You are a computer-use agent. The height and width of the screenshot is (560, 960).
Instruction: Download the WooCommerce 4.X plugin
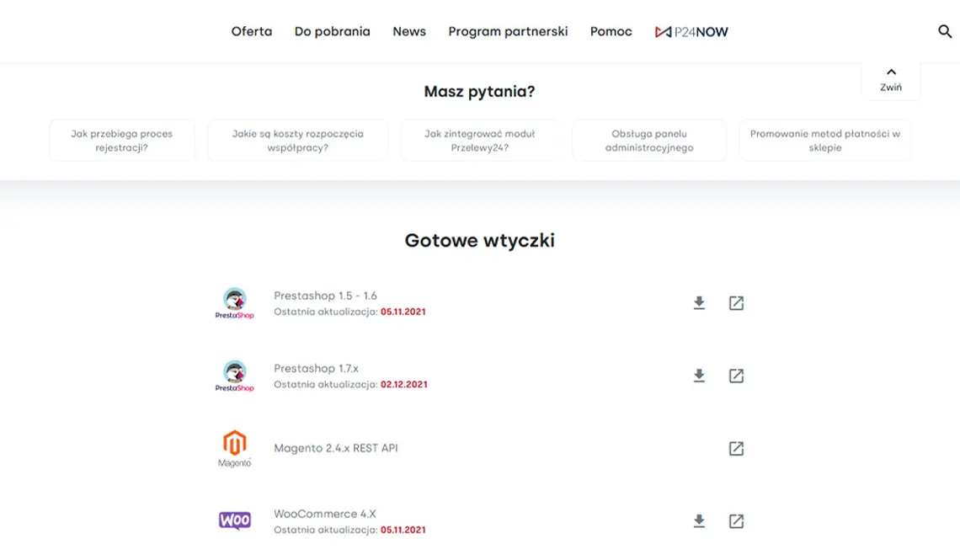tap(699, 521)
